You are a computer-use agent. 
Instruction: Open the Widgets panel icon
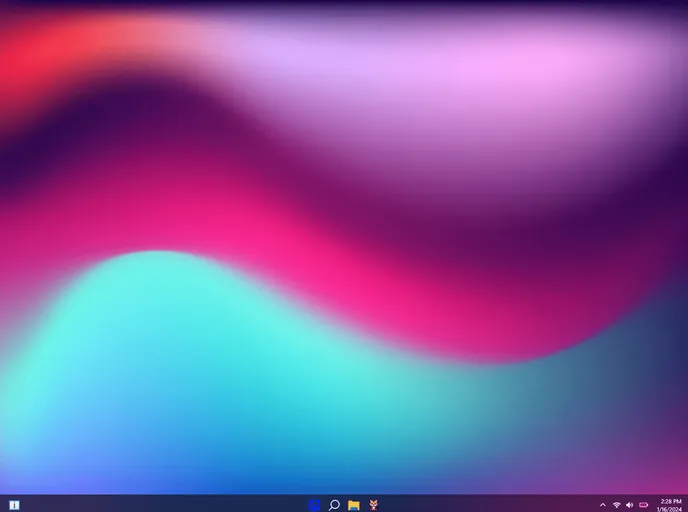14,505
